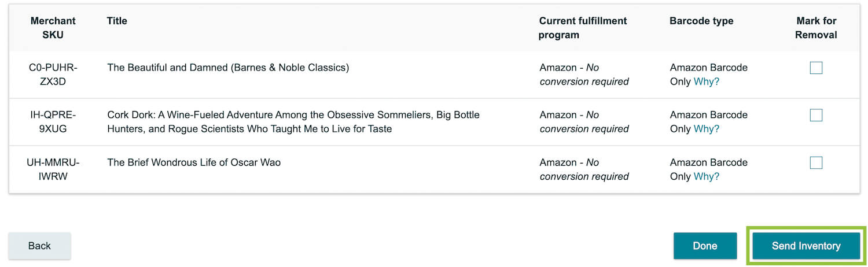
Task: Select The Beautiful and Damned title text
Action: [228, 68]
